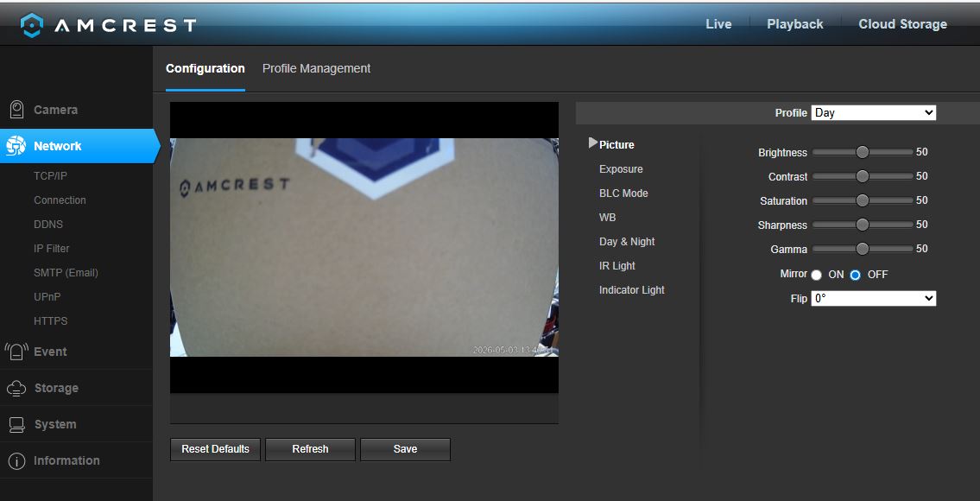The image size is (980, 501).
Task: Open the Day & Night settings
Action: [x=627, y=242]
